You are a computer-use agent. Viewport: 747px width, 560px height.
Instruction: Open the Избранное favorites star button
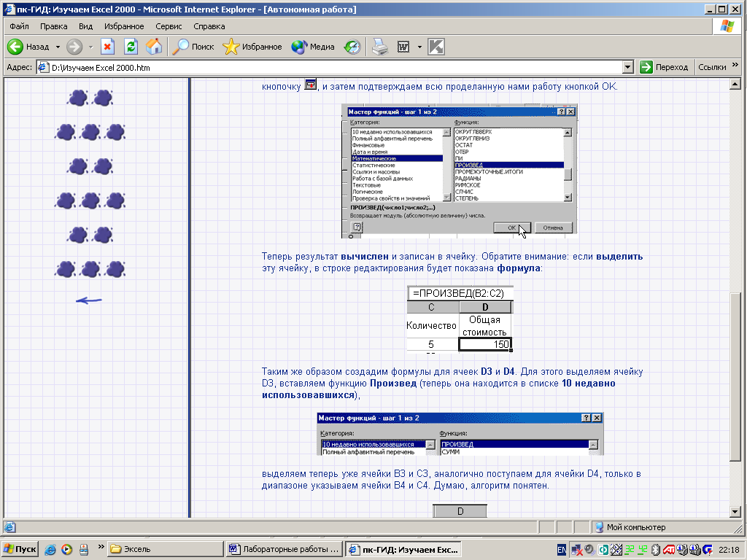(252, 47)
